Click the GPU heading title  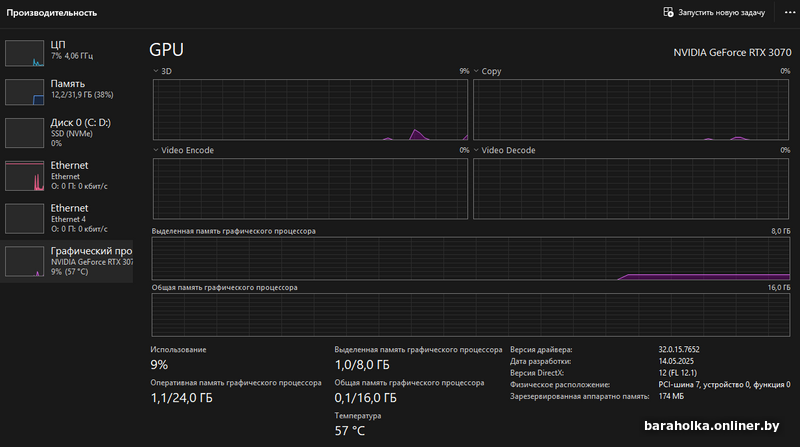166,49
